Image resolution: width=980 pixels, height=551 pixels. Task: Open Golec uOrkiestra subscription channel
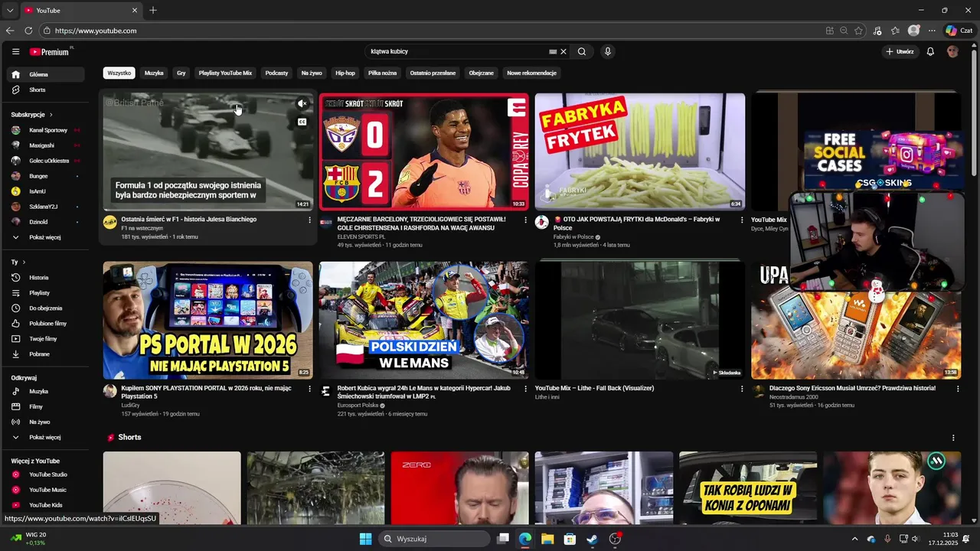pos(47,161)
